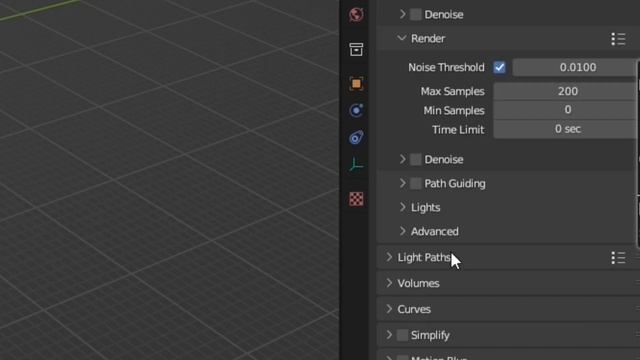
Task: Click the "Noise Threshold" label
Action: (x=446, y=67)
